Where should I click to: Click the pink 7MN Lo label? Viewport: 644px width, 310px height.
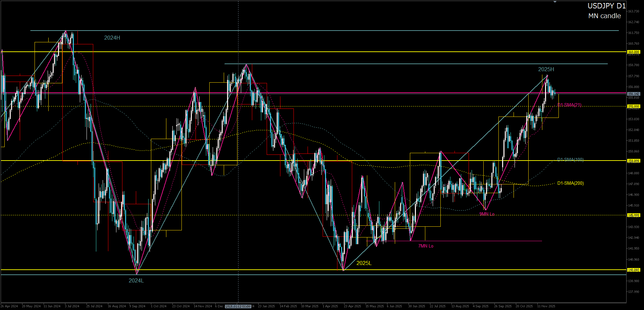point(426,246)
